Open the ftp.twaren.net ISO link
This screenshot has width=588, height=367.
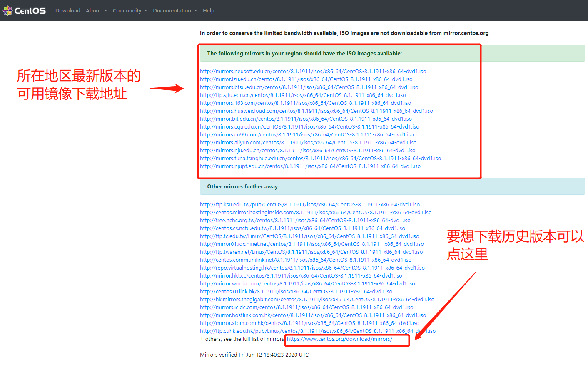click(311, 252)
